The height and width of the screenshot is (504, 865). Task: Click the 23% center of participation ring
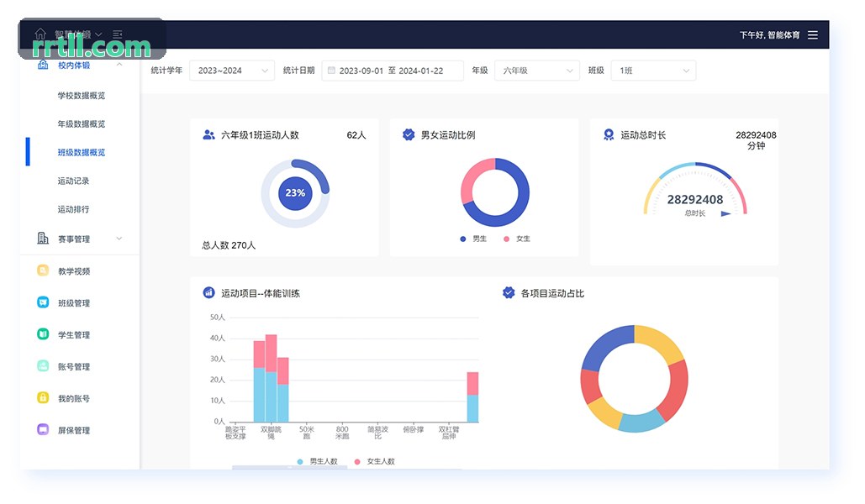click(295, 193)
